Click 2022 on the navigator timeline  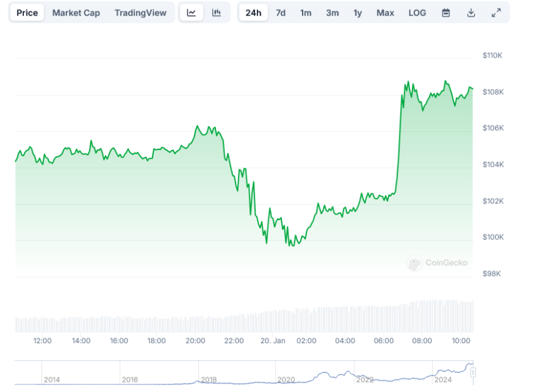364,379
